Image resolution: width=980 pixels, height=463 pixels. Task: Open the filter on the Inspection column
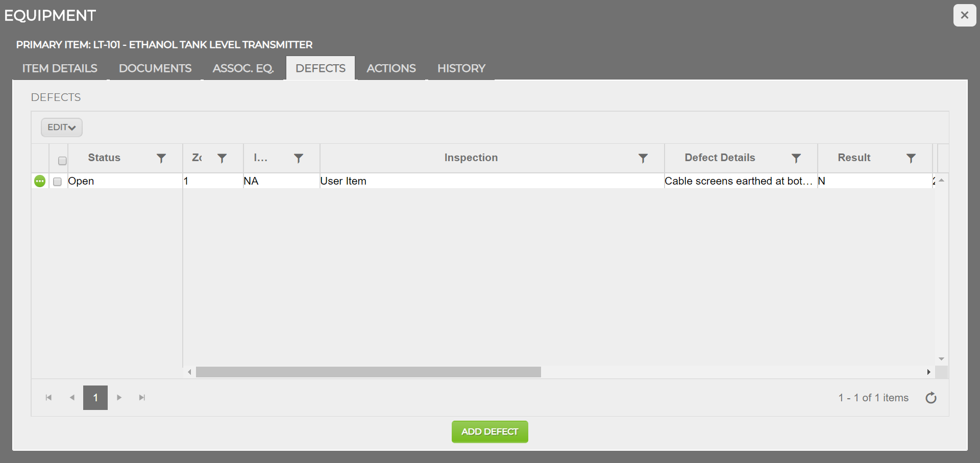click(x=643, y=158)
